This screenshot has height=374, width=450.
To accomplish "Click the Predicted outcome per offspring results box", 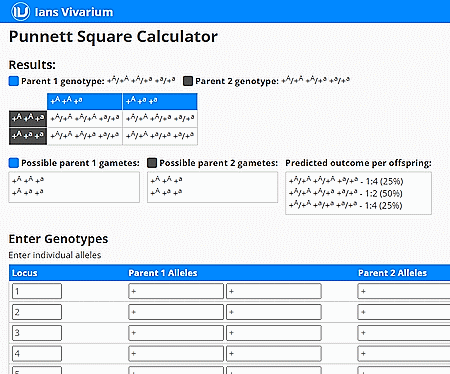I will click(358, 193).
